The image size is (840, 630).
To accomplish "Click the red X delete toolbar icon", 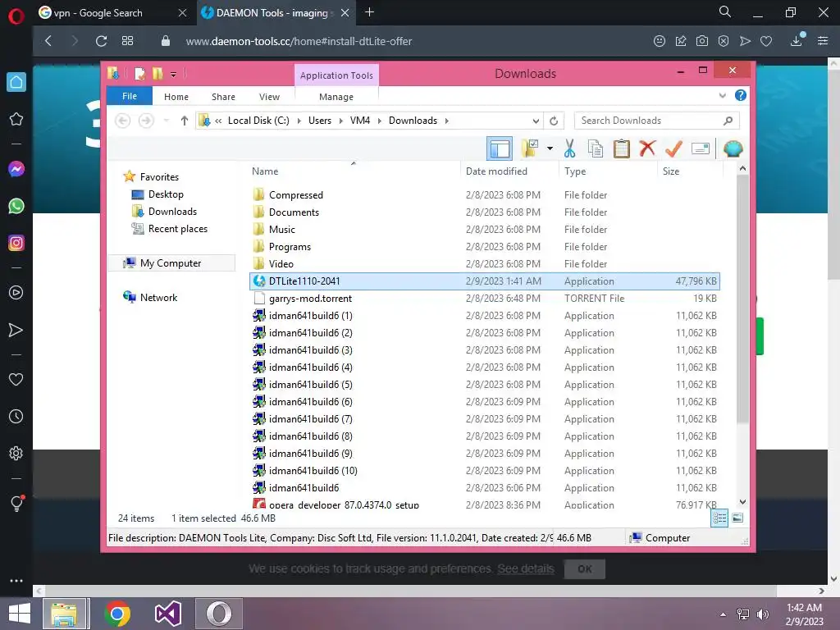I will click(647, 148).
